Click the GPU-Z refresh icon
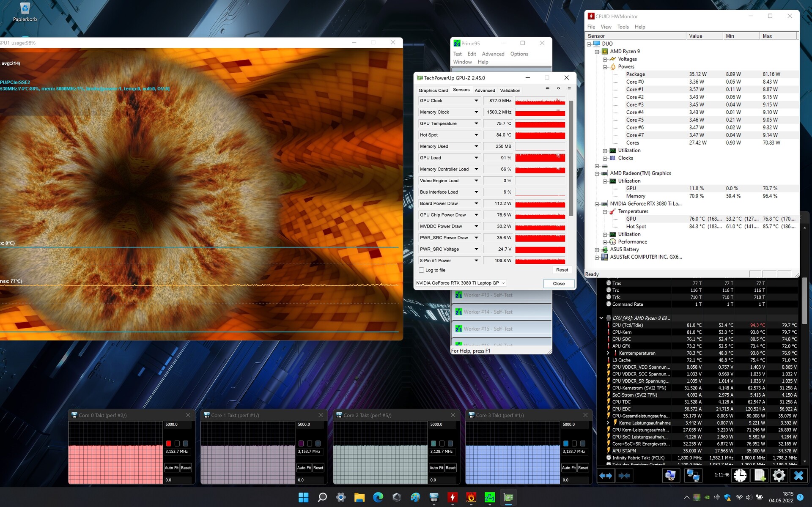 tap(558, 88)
